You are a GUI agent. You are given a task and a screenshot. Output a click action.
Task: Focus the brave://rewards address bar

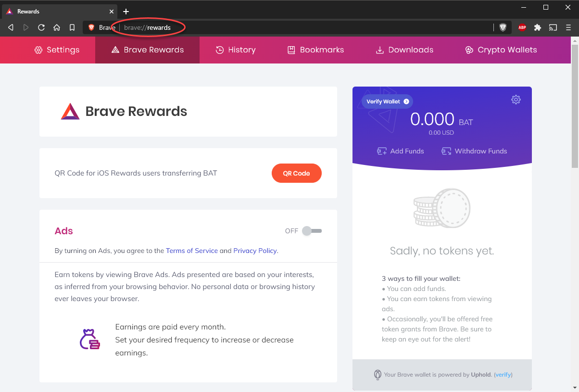click(289, 27)
